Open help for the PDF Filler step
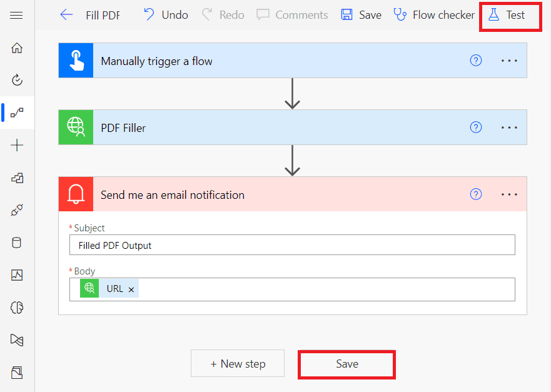 [x=476, y=127]
